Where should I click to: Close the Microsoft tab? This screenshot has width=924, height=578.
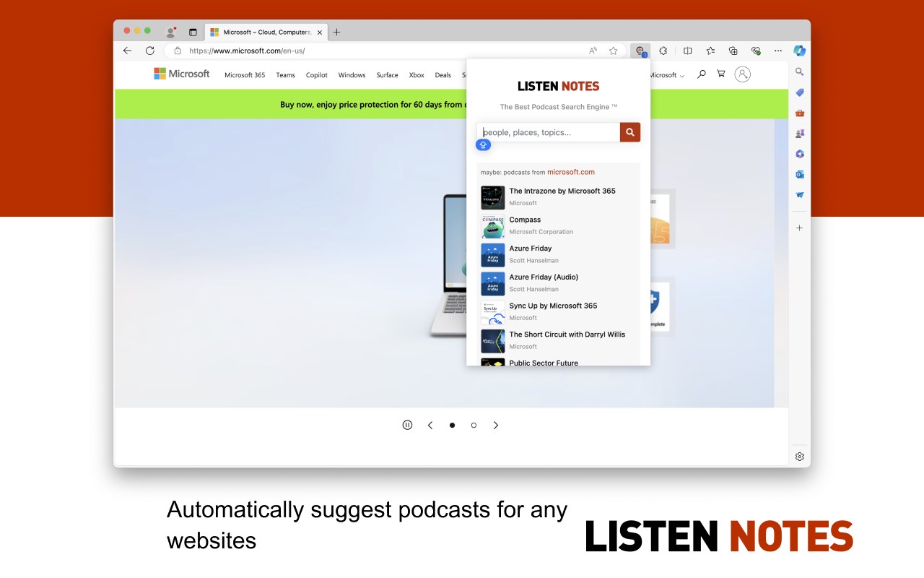(x=320, y=32)
